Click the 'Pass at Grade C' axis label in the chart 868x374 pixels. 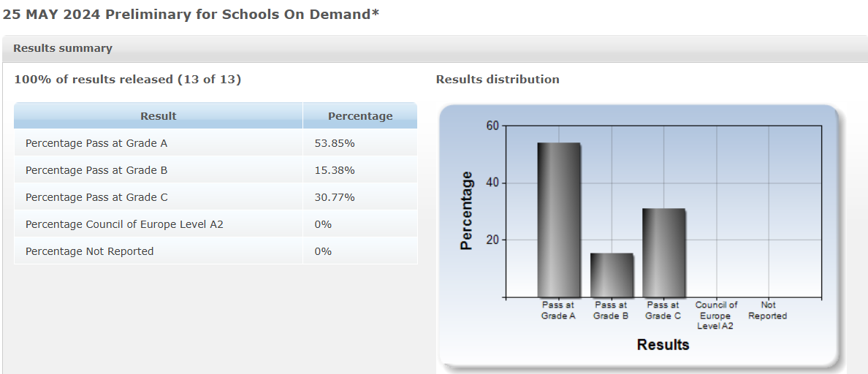coord(663,310)
